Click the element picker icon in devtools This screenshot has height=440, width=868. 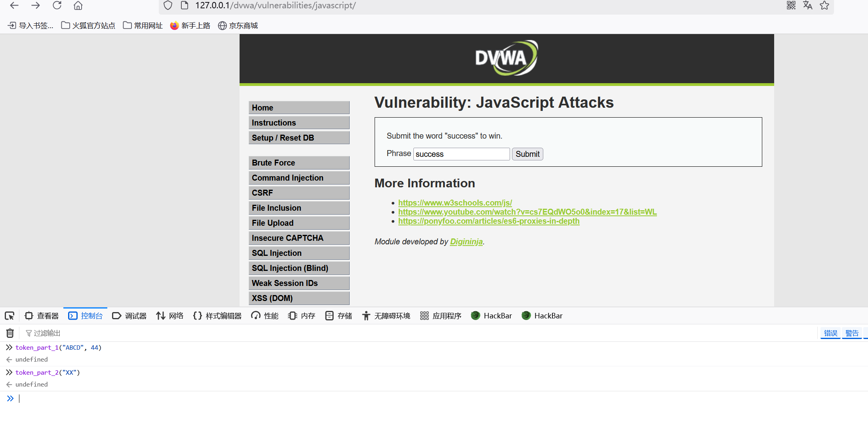pyautogui.click(x=10, y=316)
